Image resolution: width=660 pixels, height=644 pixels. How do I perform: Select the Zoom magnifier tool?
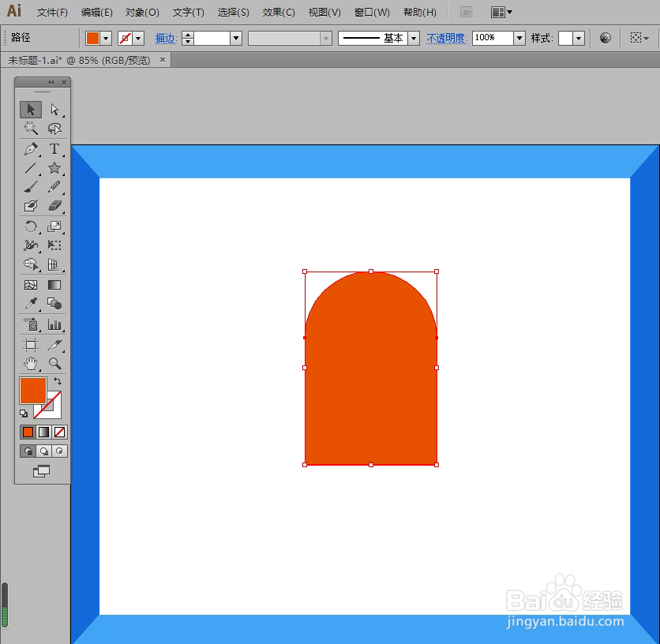click(x=54, y=364)
